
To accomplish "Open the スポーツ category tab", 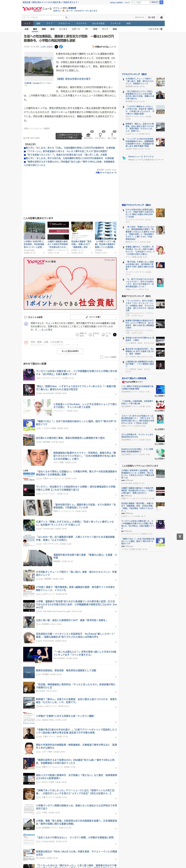I will [76, 29].
